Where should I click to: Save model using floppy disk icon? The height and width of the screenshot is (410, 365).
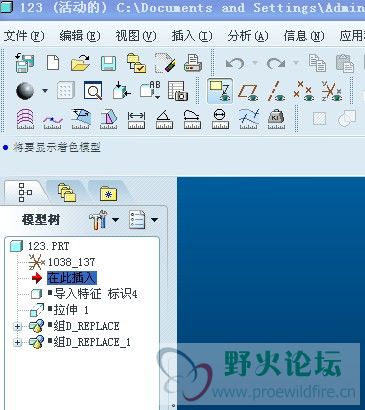point(108,63)
